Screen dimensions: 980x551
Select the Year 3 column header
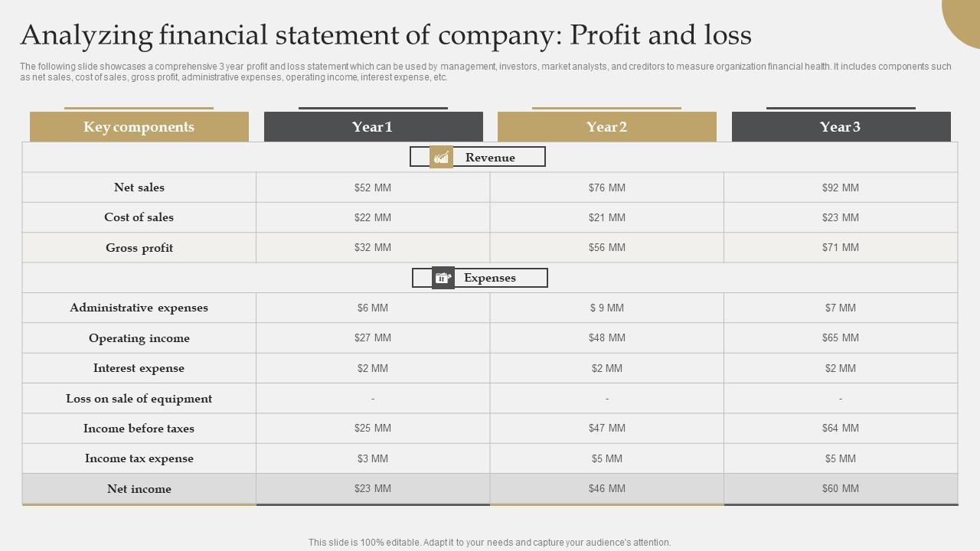pos(841,127)
